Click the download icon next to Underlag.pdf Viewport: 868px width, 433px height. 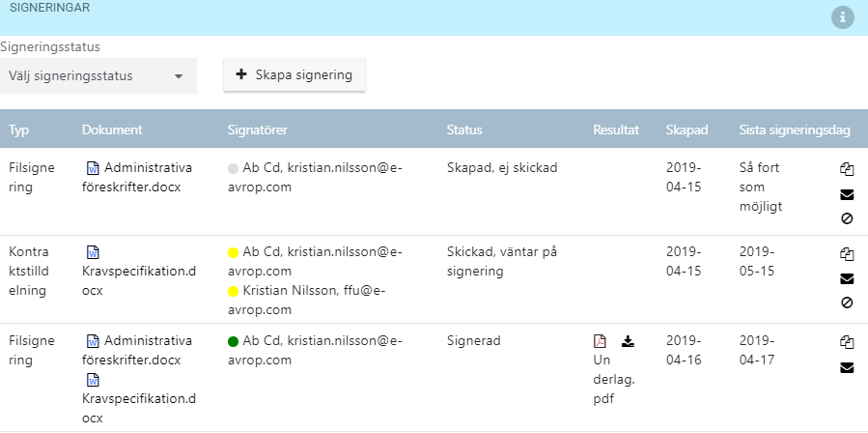coord(628,341)
